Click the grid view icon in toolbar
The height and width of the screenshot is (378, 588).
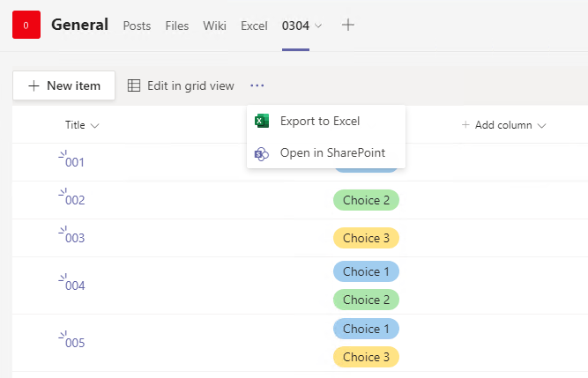pos(134,85)
